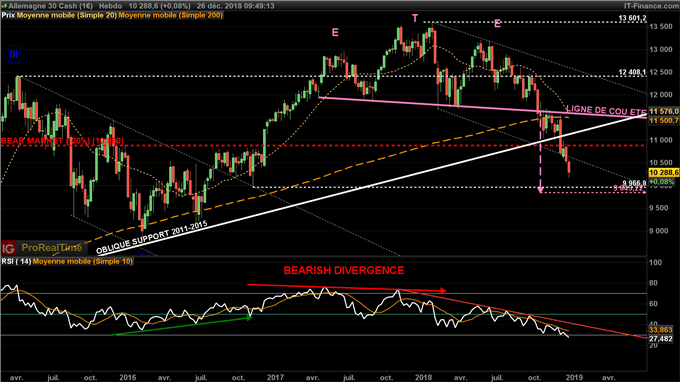
Task: Open Moyenne mobile (Simple 10) settings
Action: (x=83, y=261)
